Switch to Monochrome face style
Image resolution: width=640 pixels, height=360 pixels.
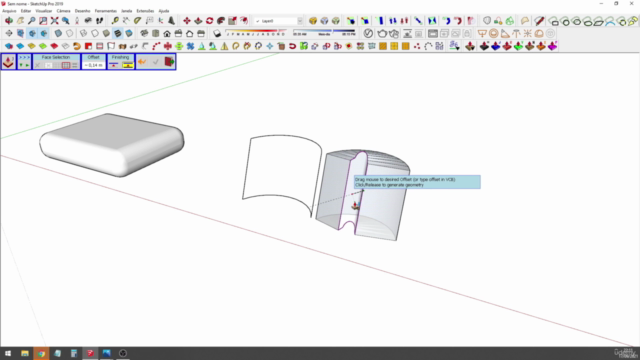pos(129,33)
